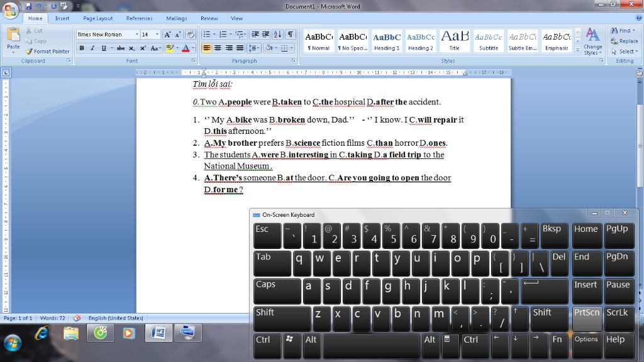Open the font size dropdown

[x=157, y=35]
